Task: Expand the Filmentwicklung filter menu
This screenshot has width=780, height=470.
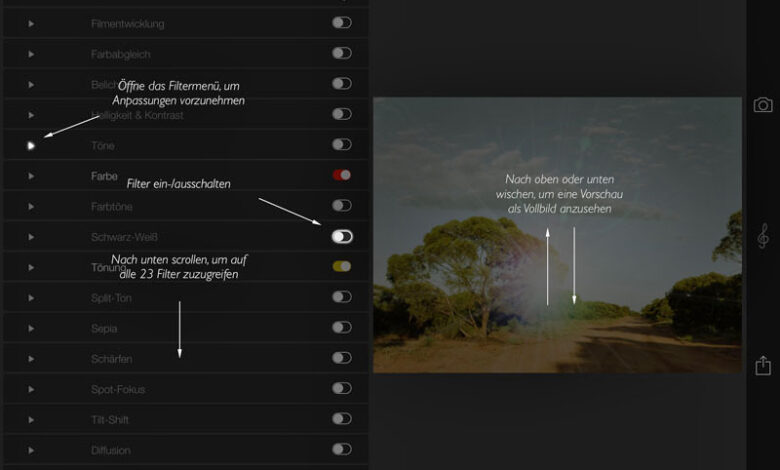Action: click(31, 23)
